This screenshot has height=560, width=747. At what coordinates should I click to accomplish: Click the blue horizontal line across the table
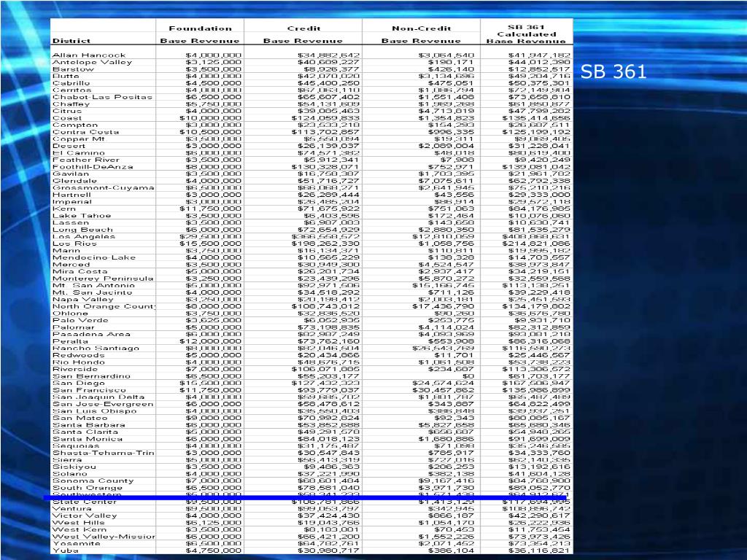(x=306, y=498)
